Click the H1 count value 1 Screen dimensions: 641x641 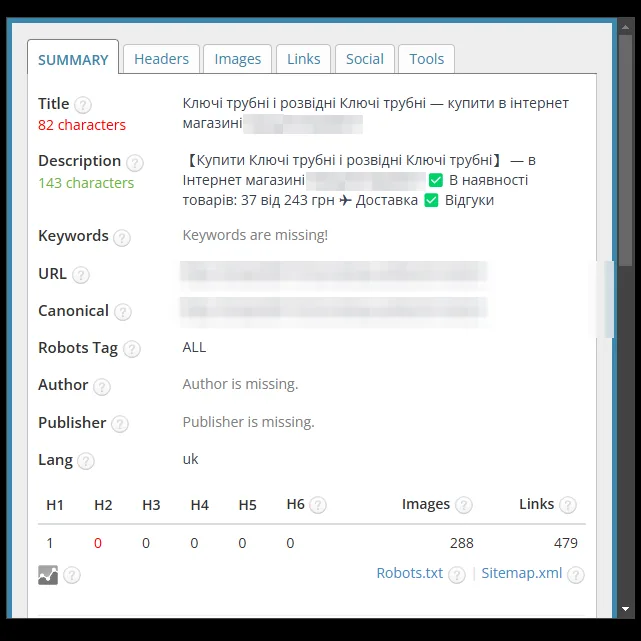[50, 543]
